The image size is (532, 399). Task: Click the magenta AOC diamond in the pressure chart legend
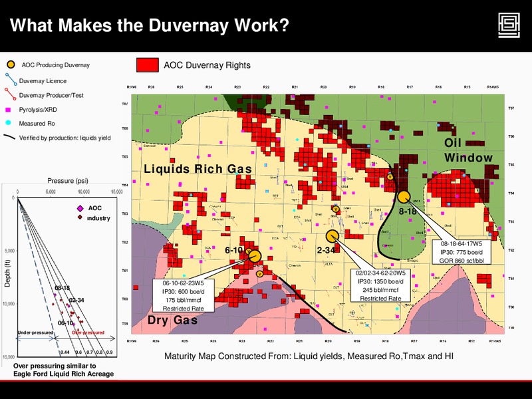click(80, 208)
